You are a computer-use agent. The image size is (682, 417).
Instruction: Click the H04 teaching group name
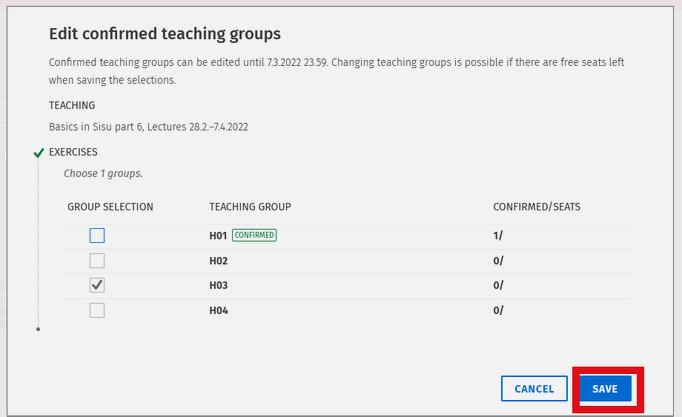point(219,310)
